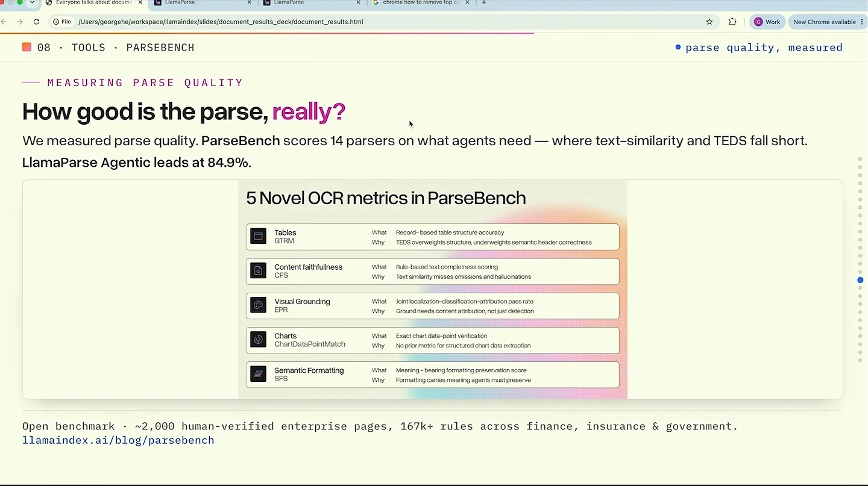The width and height of the screenshot is (868, 486).
Task: Click 'Exact chart data-point verification' text
Action: point(441,336)
